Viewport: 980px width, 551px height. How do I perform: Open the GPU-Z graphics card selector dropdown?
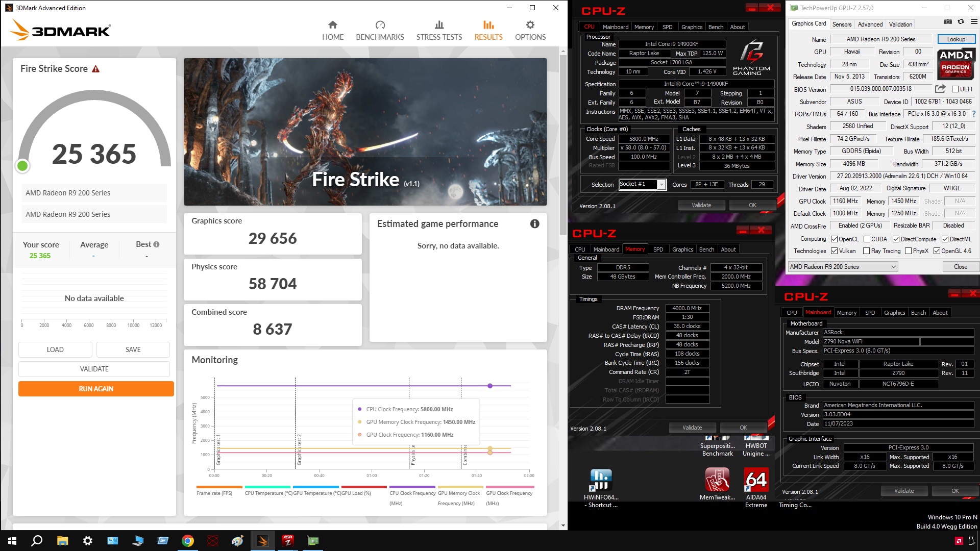pos(843,267)
